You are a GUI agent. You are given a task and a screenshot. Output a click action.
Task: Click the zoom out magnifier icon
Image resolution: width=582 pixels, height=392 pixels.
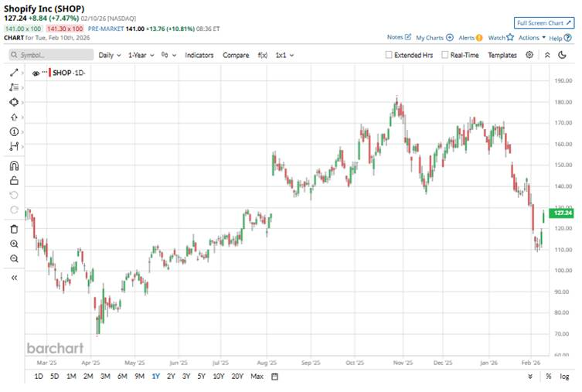(x=14, y=258)
